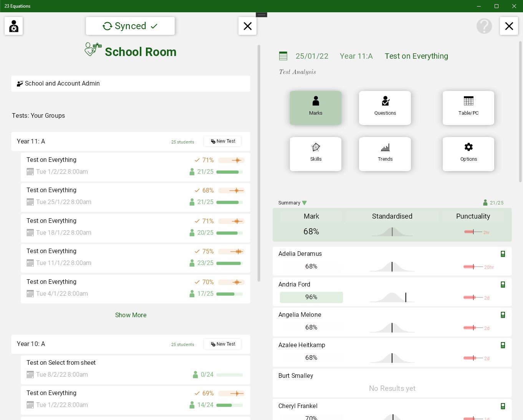Open Adelia Deramus's answer sheet icon
The width and height of the screenshot is (523, 420).
[x=503, y=254]
